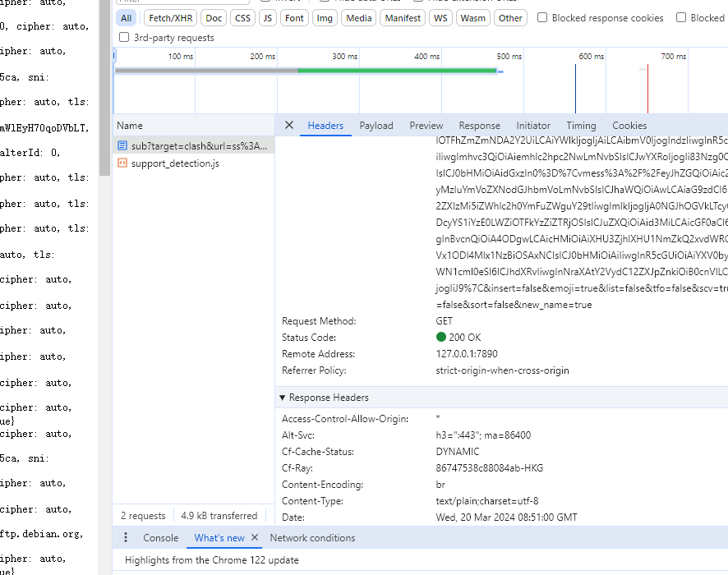Click the Cf-Ray value 86747538c88084ab-HKG
This screenshot has height=575, width=728.
pyautogui.click(x=490, y=467)
